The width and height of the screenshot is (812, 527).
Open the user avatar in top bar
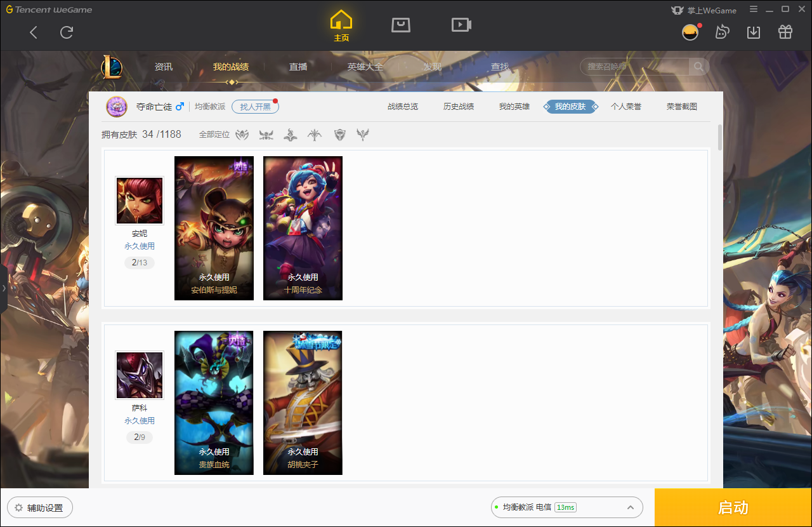[690, 32]
